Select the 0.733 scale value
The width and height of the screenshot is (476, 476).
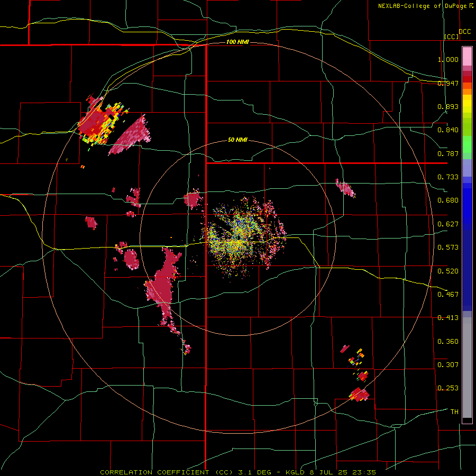pyautogui.click(x=448, y=177)
